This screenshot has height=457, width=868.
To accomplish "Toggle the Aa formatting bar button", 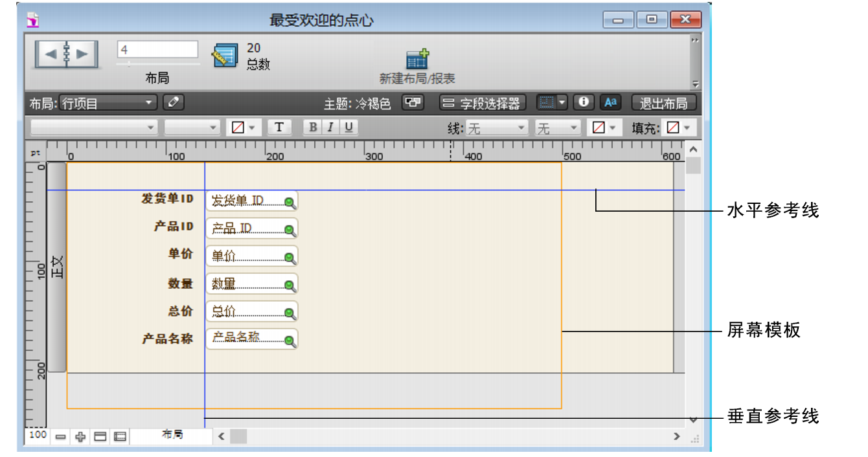I will click(610, 102).
